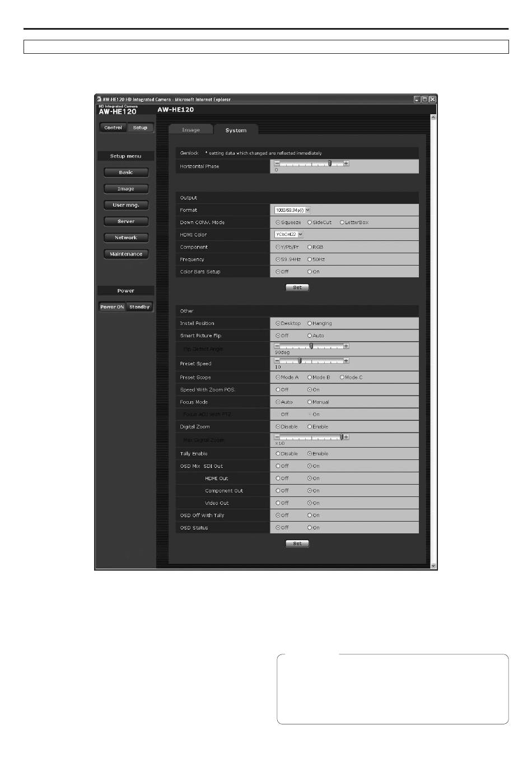This screenshot has height=767, width=532.
Task: Click the Flip Detect Angle slider handle
Action: coord(311,346)
